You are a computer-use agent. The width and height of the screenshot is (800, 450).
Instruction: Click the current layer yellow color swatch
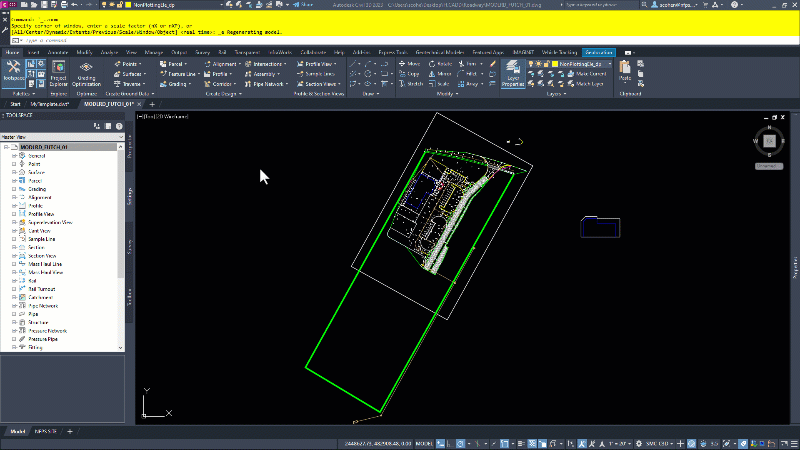[x=553, y=63]
